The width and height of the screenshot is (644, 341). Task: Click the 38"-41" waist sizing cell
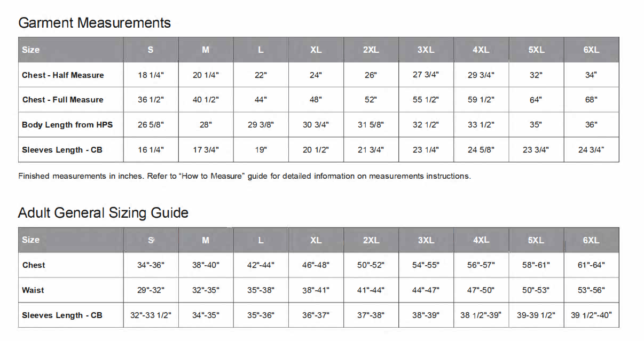pyautogui.click(x=316, y=290)
